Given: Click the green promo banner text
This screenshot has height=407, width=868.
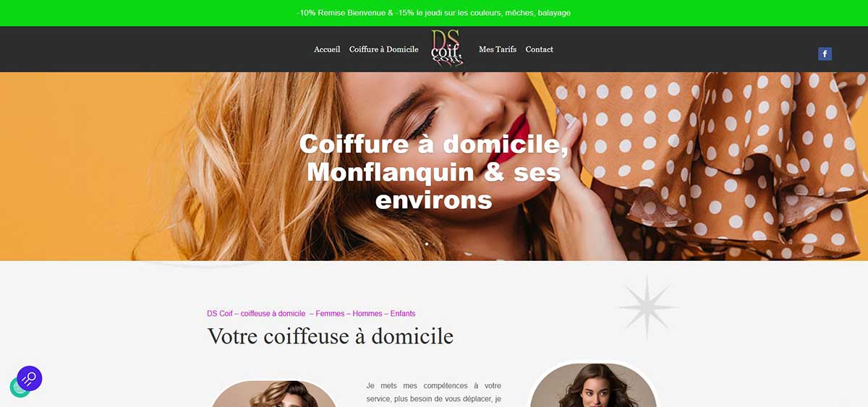Looking at the screenshot, I should pyautogui.click(x=434, y=13).
